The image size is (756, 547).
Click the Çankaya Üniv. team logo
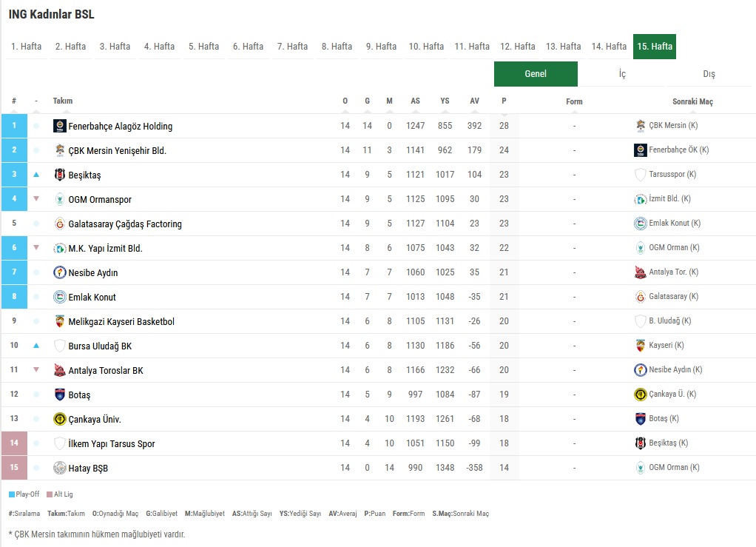[60, 419]
